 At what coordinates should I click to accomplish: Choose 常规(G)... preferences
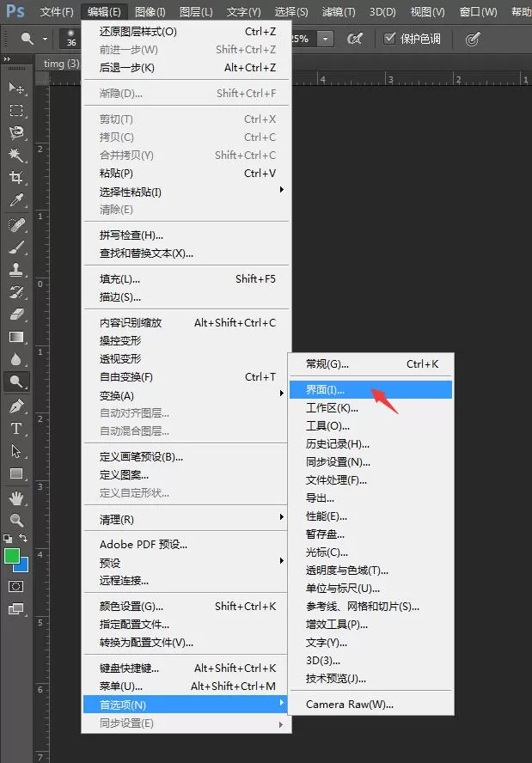[371, 364]
